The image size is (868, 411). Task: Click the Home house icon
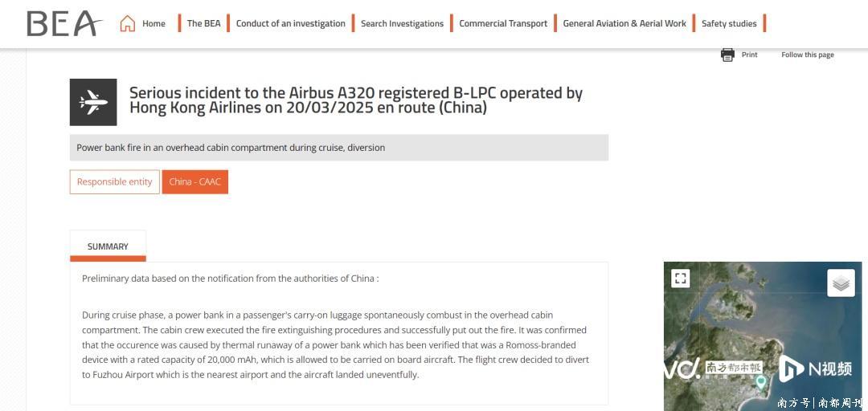[127, 23]
